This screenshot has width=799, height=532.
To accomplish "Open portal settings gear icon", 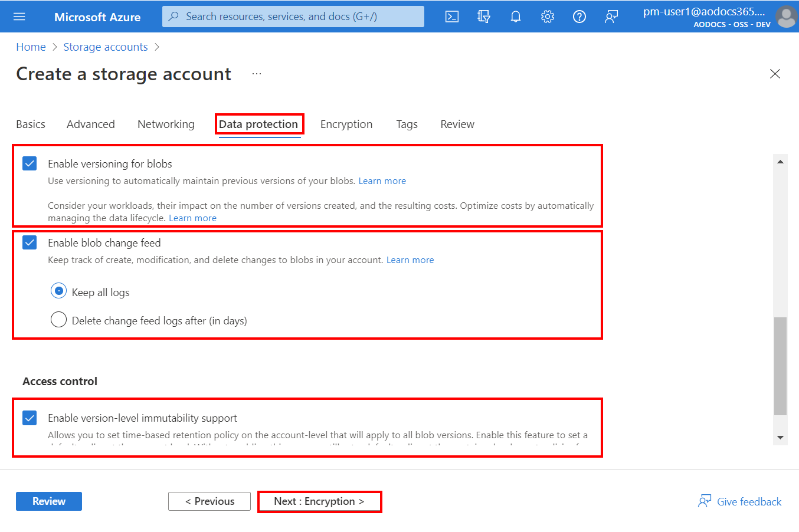I will [x=548, y=17].
